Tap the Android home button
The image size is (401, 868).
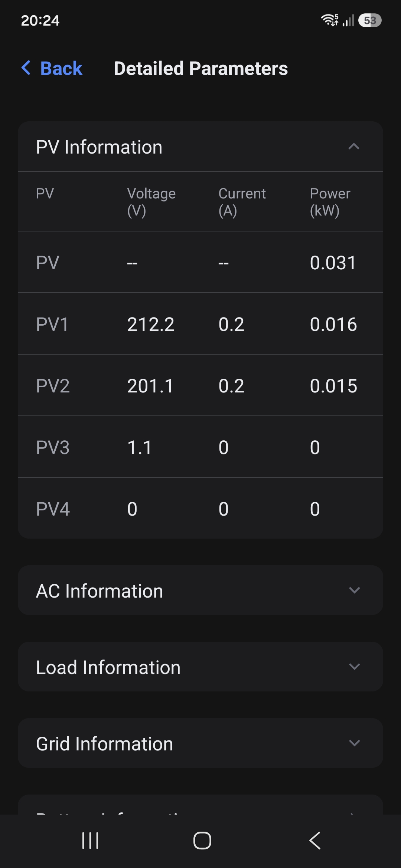click(x=202, y=841)
